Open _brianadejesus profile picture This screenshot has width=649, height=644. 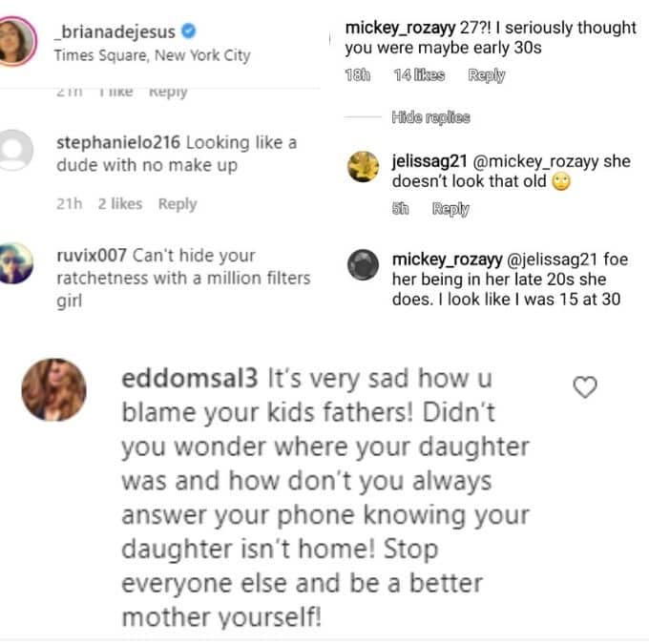[x=19, y=42]
